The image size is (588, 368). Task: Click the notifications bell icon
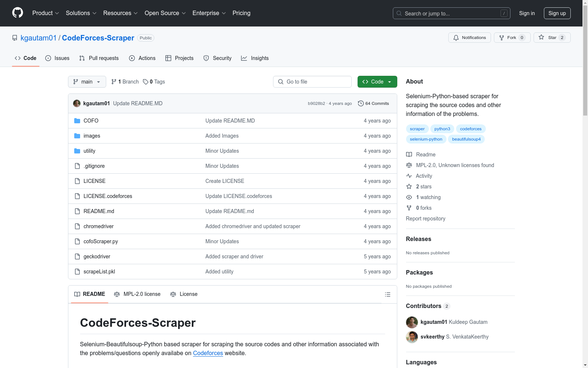456,38
